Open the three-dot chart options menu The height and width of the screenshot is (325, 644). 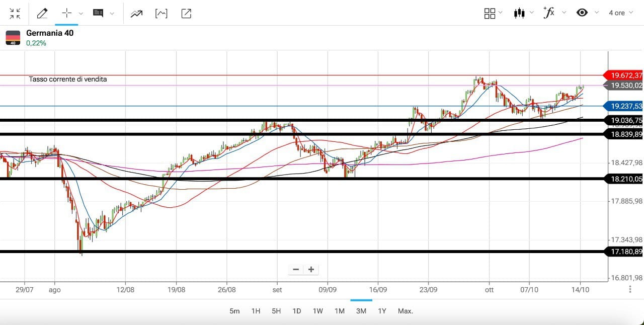click(630, 289)
